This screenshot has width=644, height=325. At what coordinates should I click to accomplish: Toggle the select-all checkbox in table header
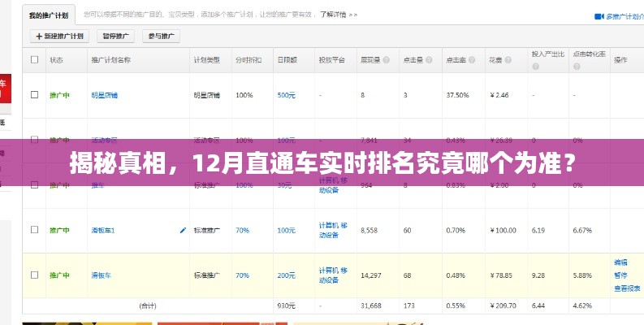pyautogui.click(x=34, y=59)
